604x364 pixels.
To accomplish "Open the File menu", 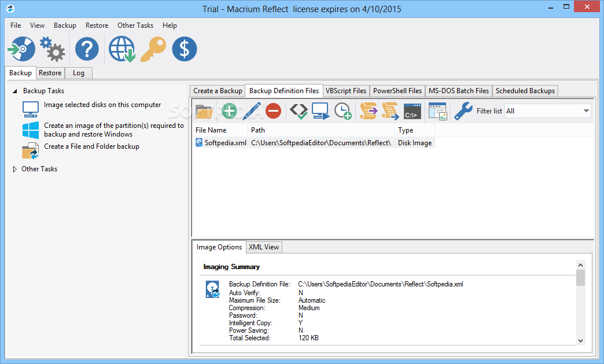I will 16,25.
